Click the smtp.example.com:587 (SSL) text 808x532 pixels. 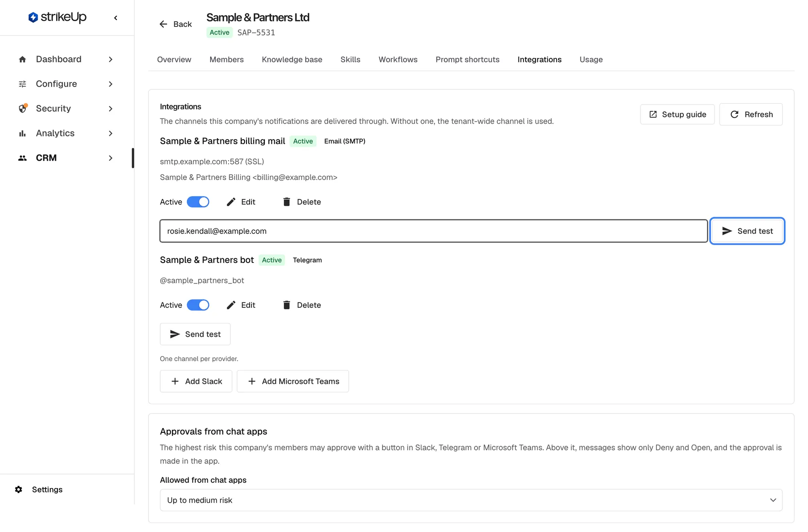click(212, 161)
